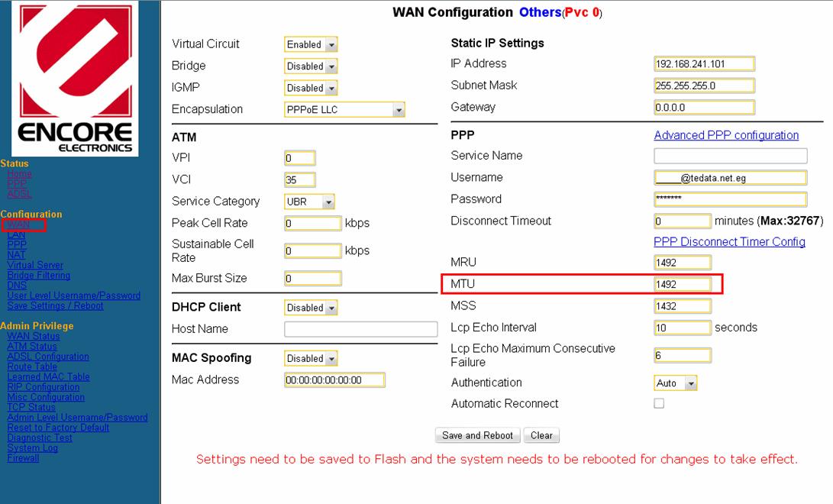
Task: Open the Virtual Circuit dropdown
Action: tap(310, 44)
